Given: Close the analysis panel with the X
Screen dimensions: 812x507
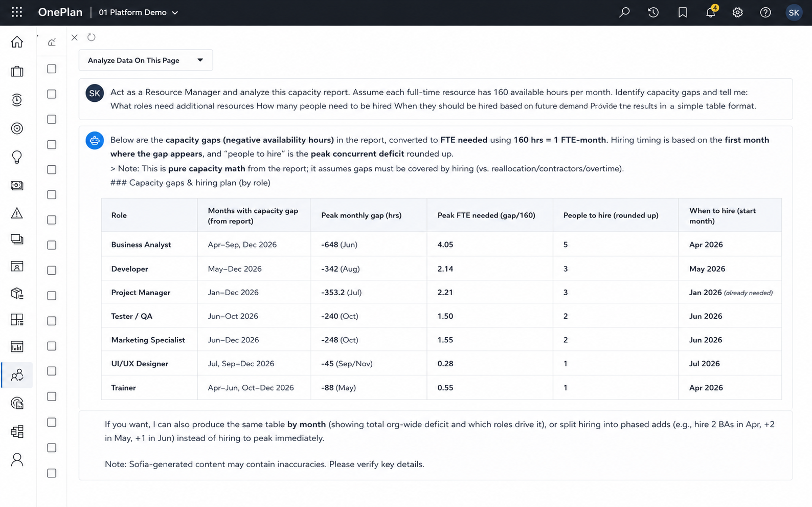Looking at the screenshot, I should 75,37.
